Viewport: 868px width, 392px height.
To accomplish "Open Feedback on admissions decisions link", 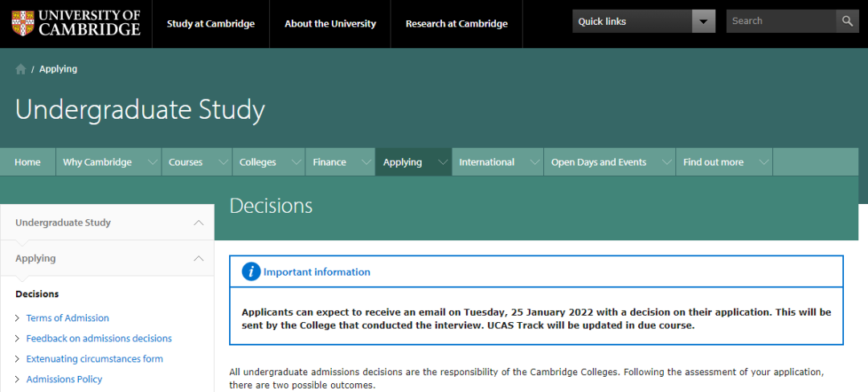I will click(x=99, y=338).
